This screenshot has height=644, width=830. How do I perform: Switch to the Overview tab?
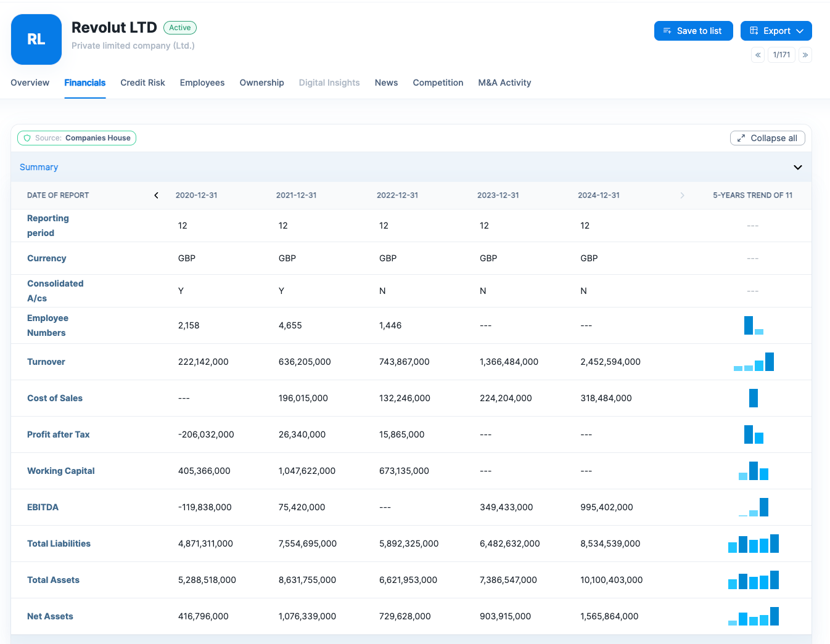coord(30,83)
